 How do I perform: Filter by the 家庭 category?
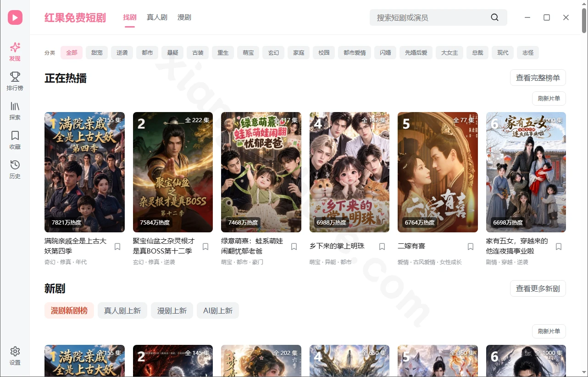[x=299, y=53]
